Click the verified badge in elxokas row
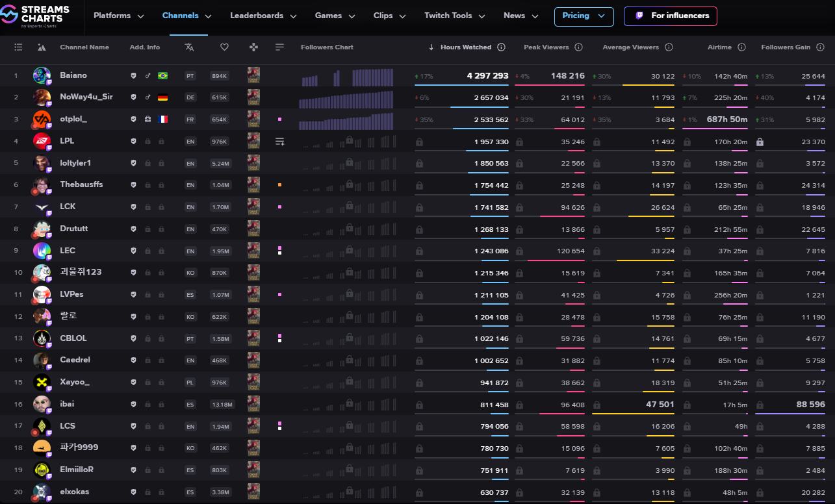 pyautogui.click(x=133, y=492)
